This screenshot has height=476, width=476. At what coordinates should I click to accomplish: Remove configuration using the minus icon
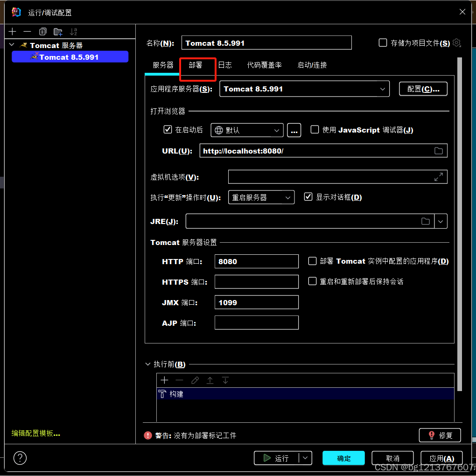(x=27, y=31)
